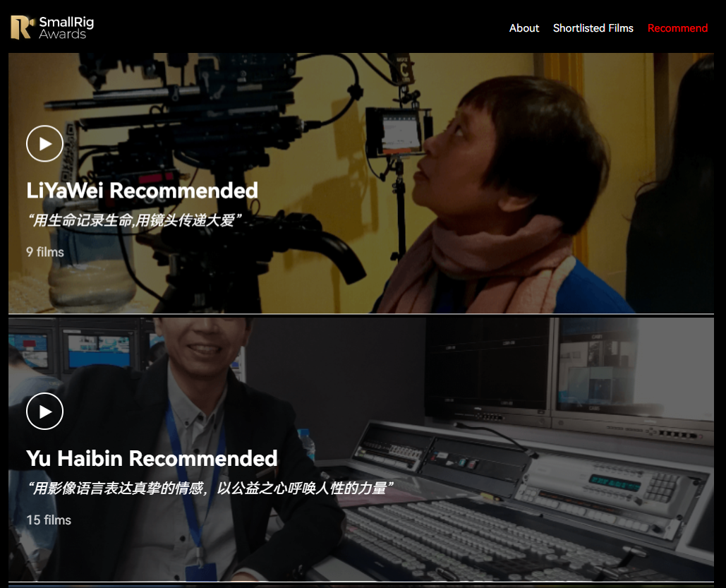726x588 pixels.
Task: Open the Yu Haibin banner image with console
Action: click(361, 450)
